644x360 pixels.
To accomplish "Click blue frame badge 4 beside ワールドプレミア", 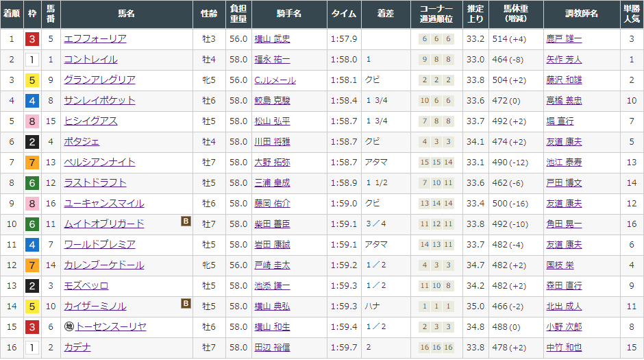I will (32, 245).
